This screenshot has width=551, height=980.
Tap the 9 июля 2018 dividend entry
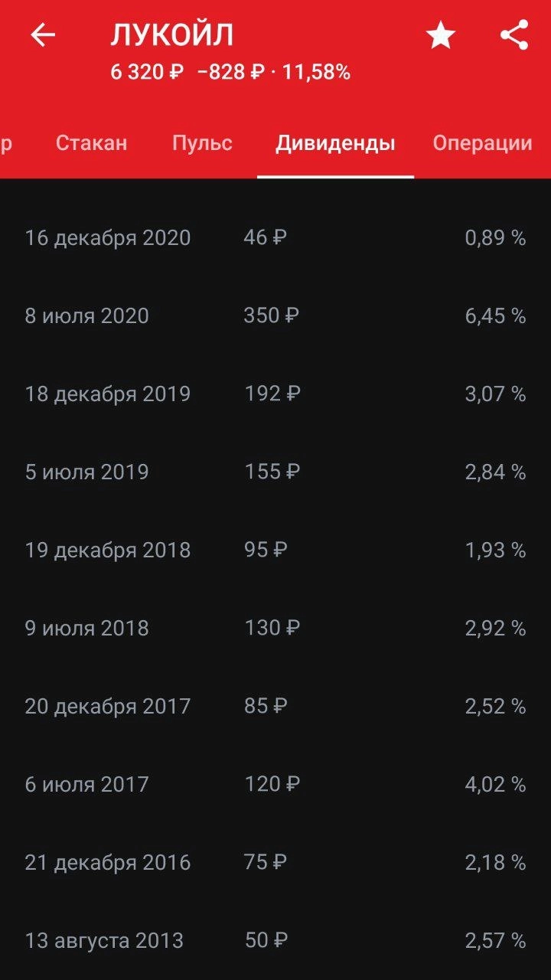tap(275, 629)
